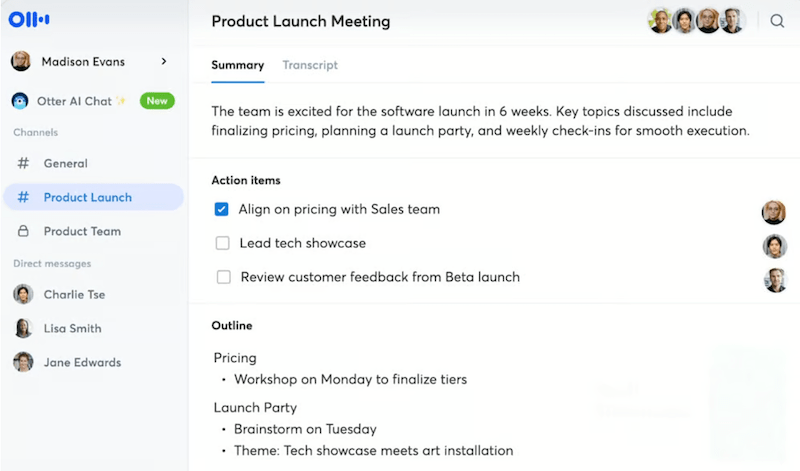Switch to the Transcript tab

pos(310,65)
